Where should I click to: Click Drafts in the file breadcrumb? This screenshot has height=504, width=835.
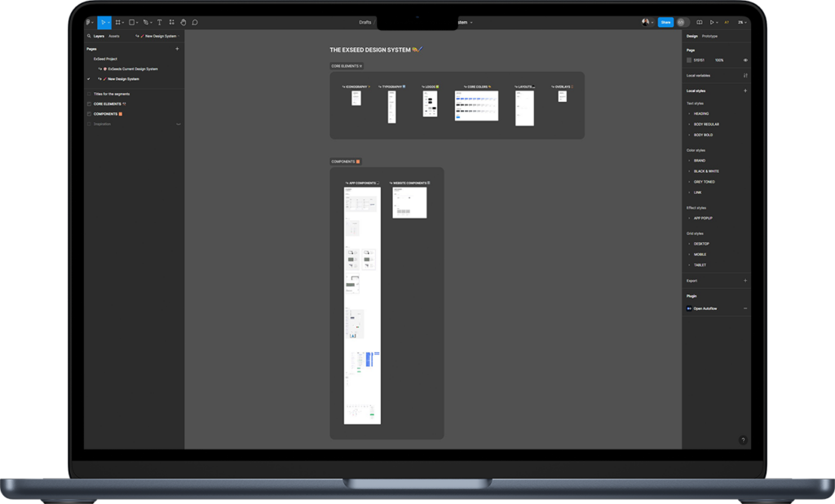pos(364,22)
